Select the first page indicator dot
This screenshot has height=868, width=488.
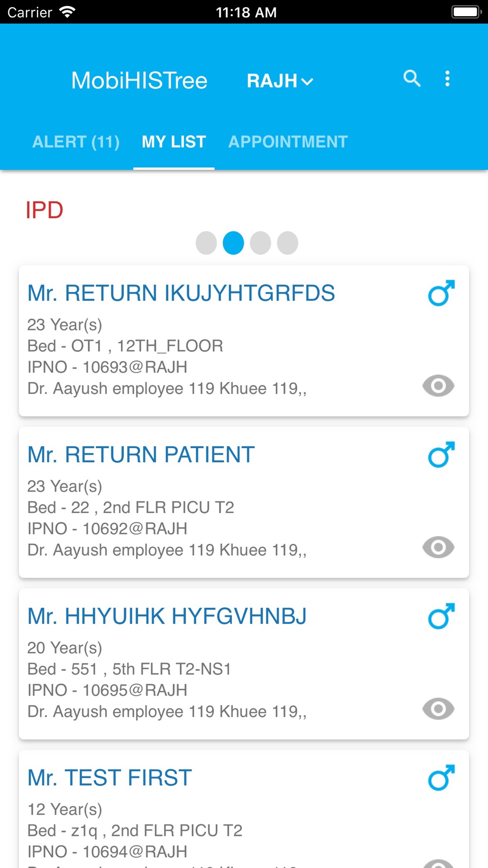206,243
